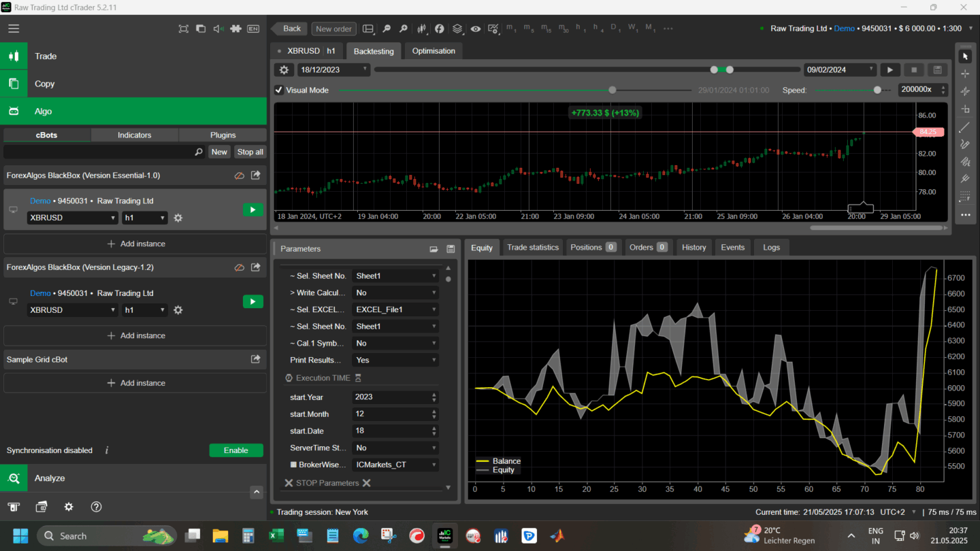Enable synchronisation with the Enable button
Screen dimensions: 980x551
pyautogui.click(x=235, y=450)
